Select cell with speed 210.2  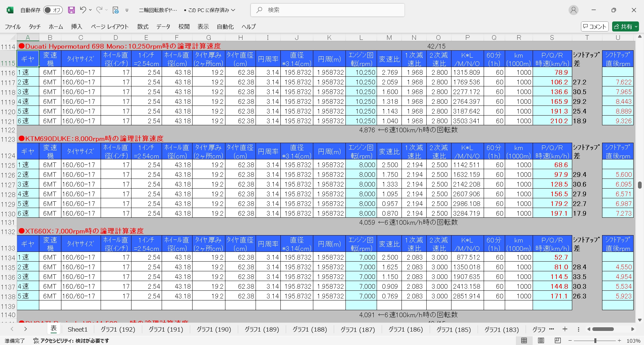pyautogui.click(x=552, y=121)
